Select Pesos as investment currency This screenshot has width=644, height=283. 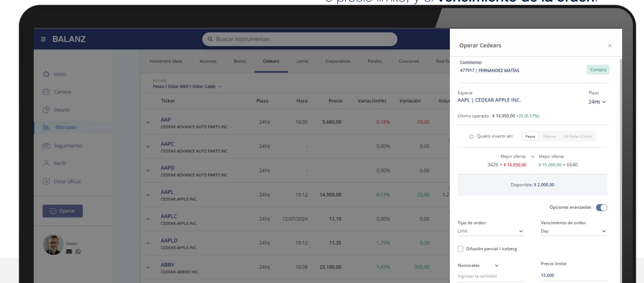(x=530, y=136)
